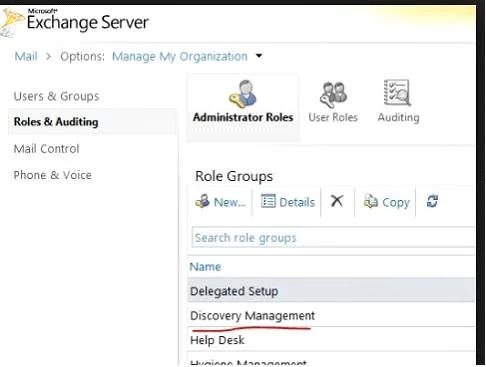Delete role group with X icon

click(x=337, y=201)
